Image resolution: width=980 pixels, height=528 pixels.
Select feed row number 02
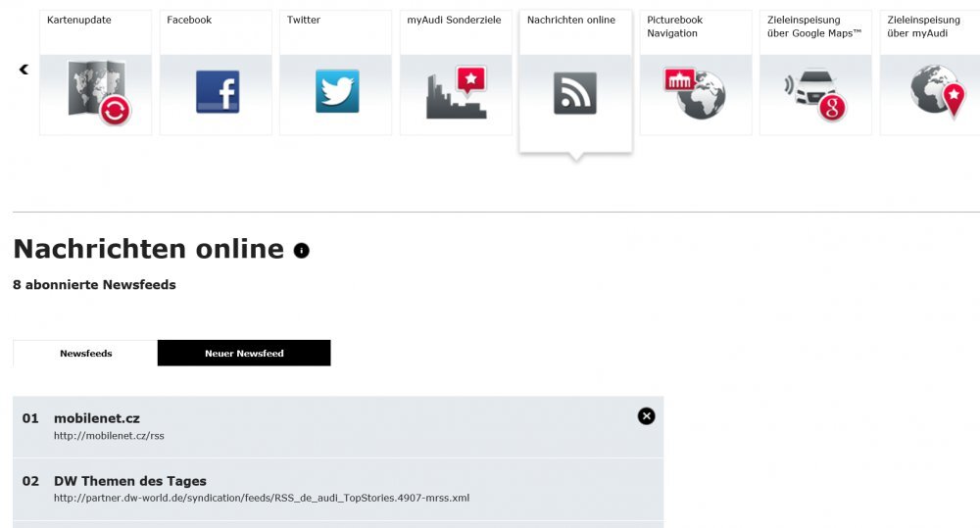30,481
